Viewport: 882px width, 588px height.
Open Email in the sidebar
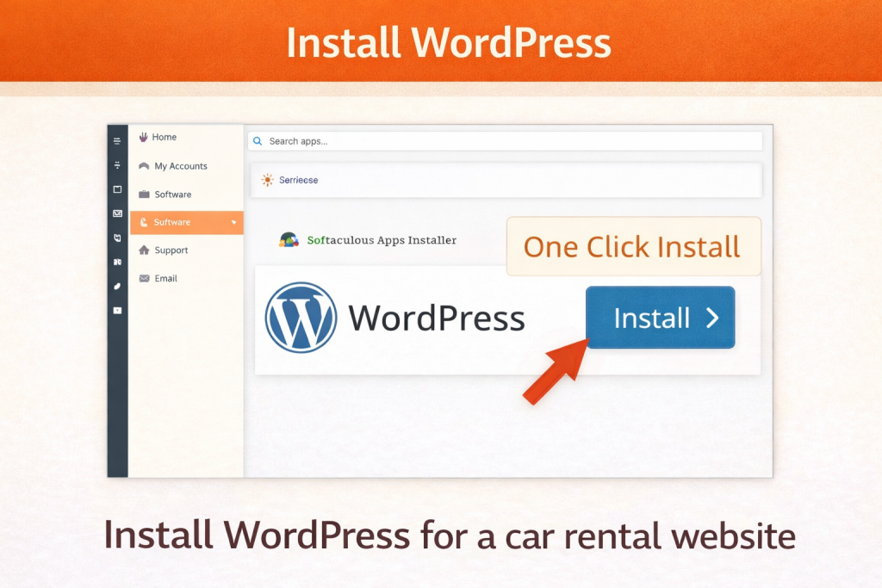click(x=165, y=278)
